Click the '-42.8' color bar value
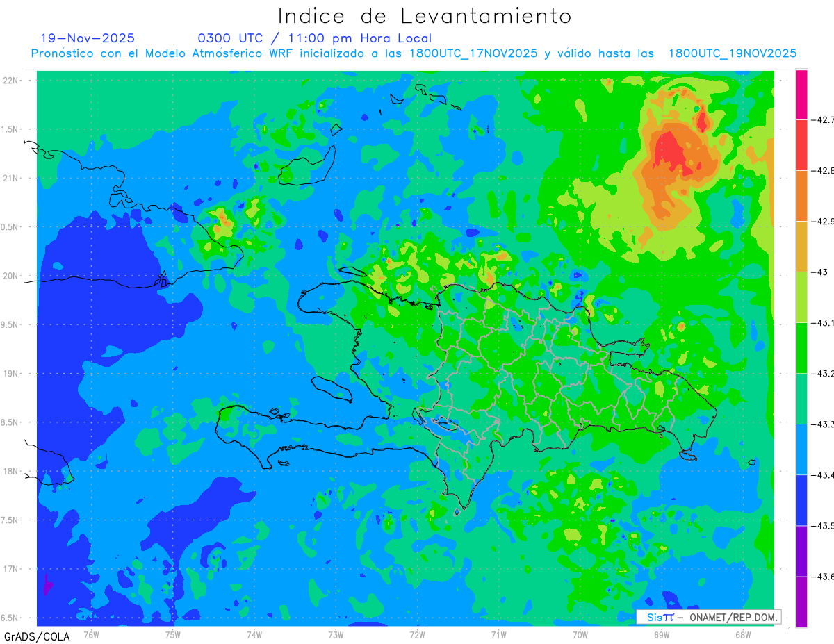 pos(822,171)
